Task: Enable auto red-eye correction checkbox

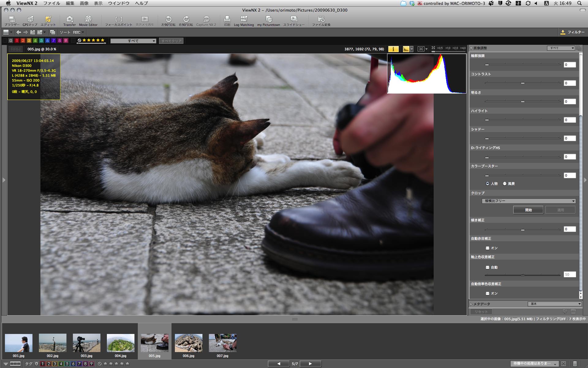Action: [x=488, y=248]
